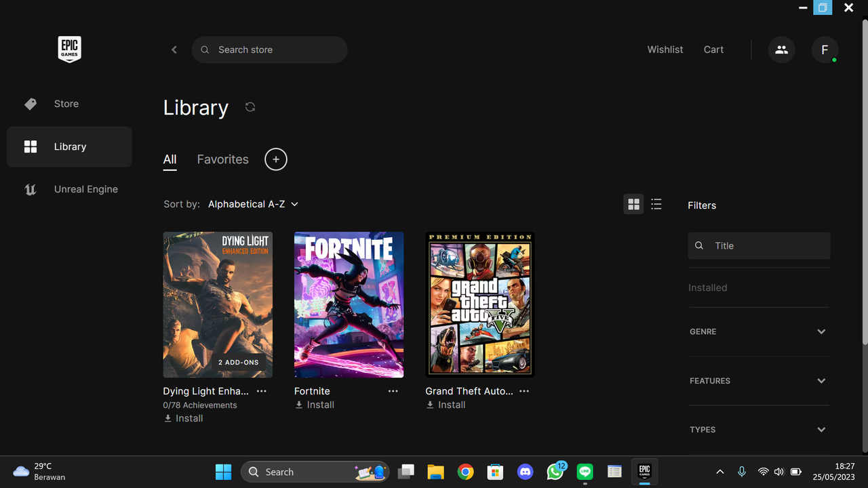Switch to the Favorites tab

tap(222, 159)
